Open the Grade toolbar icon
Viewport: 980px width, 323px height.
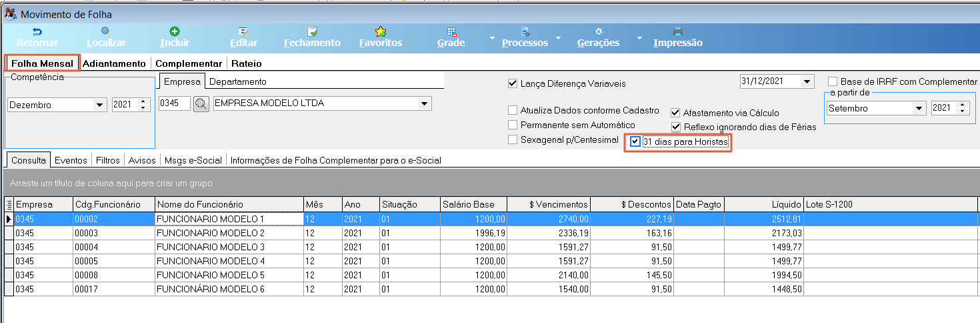tap(451, 31)
